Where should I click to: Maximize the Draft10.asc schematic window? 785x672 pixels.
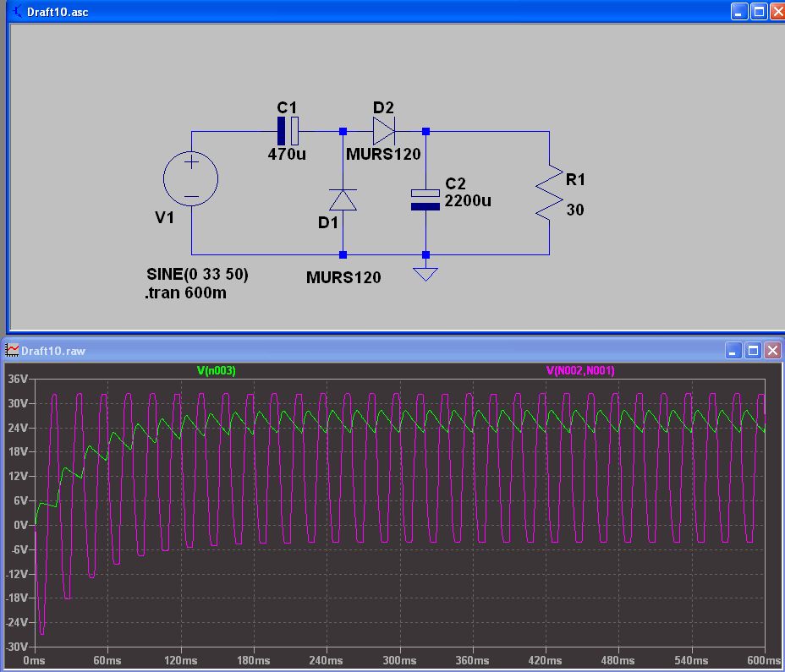[x=757, y=12]
